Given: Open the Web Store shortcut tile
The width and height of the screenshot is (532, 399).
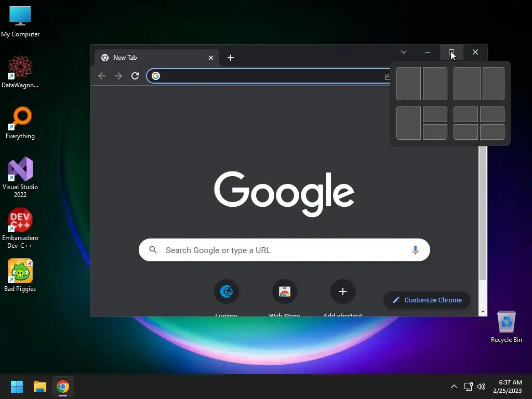Looking at the screenshot, I should pyautogui.click(x=284, y=299).
